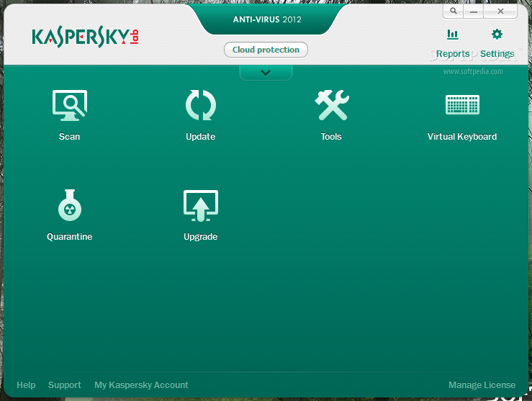Open the Tools hammer and wrench icon

pyautogui.click(x=331, y=105)
